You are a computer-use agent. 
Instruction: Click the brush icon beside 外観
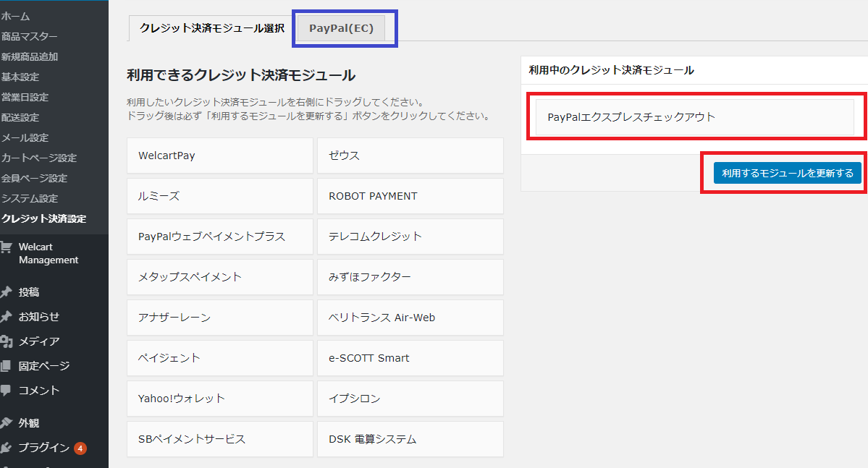click(6, 423)
